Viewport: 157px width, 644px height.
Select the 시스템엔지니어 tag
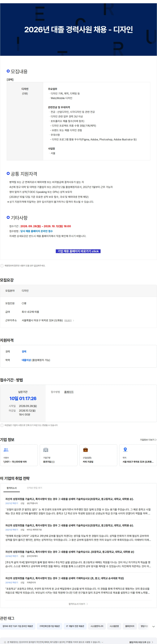97,626
